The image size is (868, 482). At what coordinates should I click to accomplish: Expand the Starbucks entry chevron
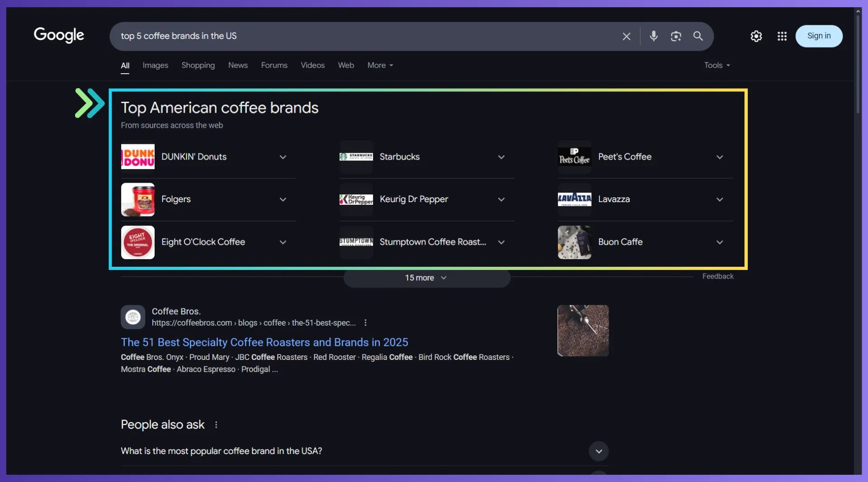point(501,157)
